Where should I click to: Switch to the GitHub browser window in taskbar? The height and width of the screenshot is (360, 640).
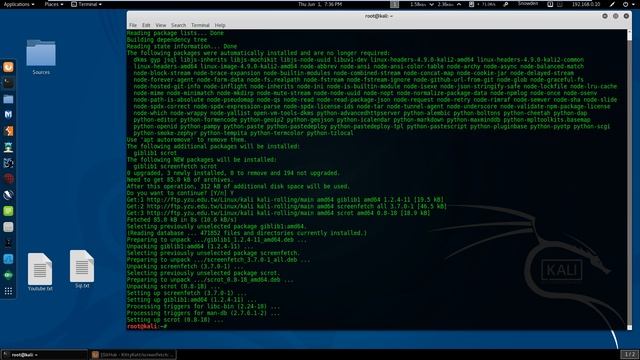[133, 355]
